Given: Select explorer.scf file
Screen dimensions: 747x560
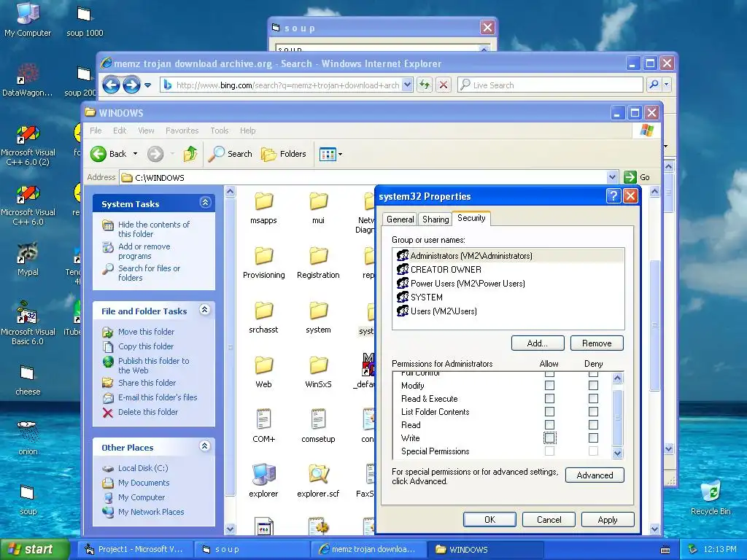Looking at the screenshot, I should click(x=318, y=481).
